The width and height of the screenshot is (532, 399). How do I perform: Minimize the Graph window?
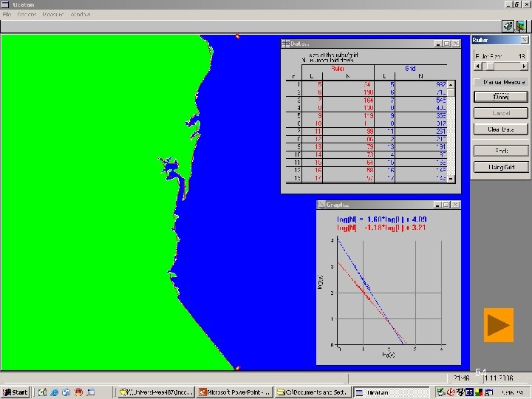click(437, 205)
